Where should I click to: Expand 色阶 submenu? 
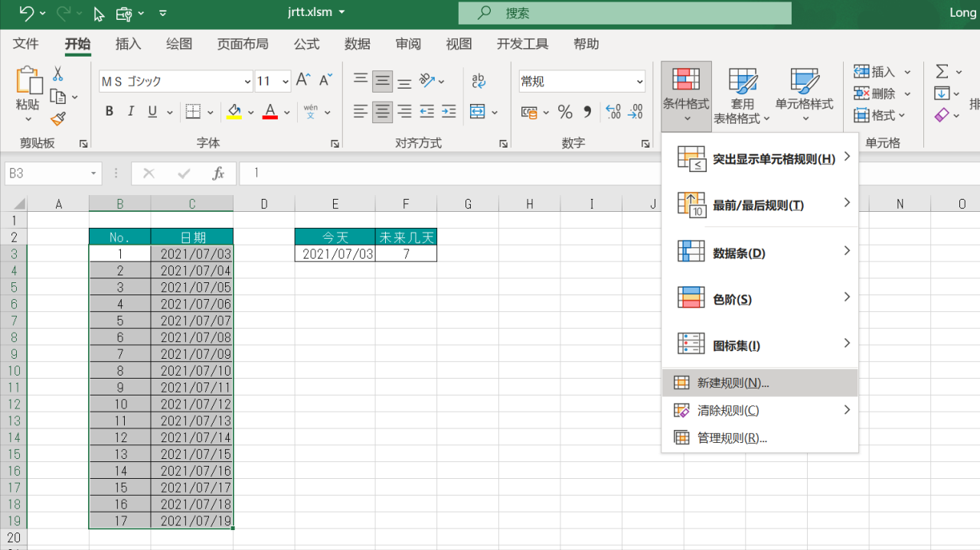point(847,298)
